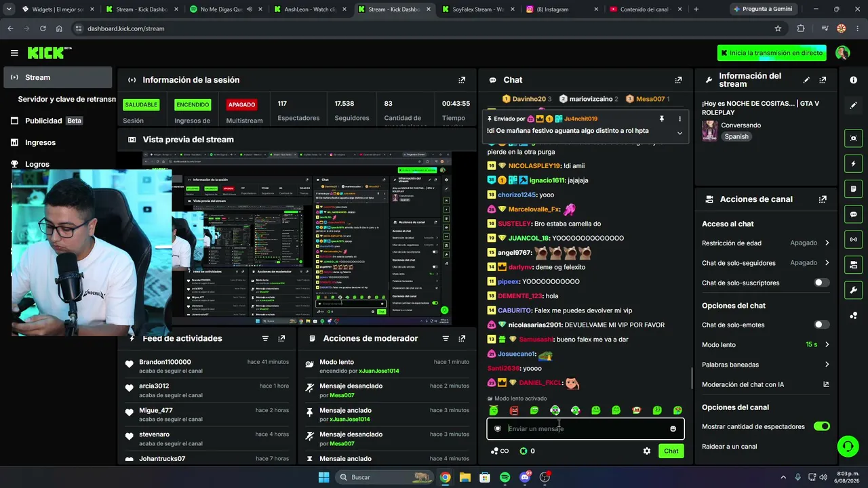
Task: Toggle the broadcast signal sidebar widget
Action: (853, 239)
